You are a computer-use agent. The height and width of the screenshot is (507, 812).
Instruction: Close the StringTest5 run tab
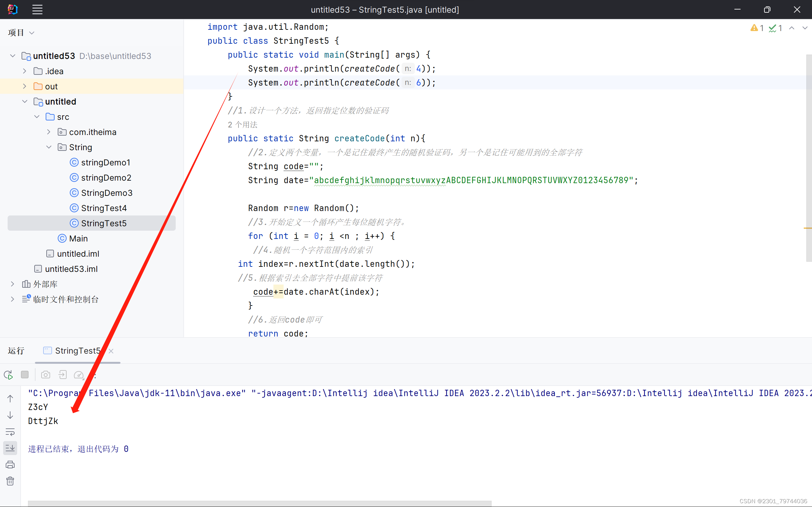pos(111,351)
